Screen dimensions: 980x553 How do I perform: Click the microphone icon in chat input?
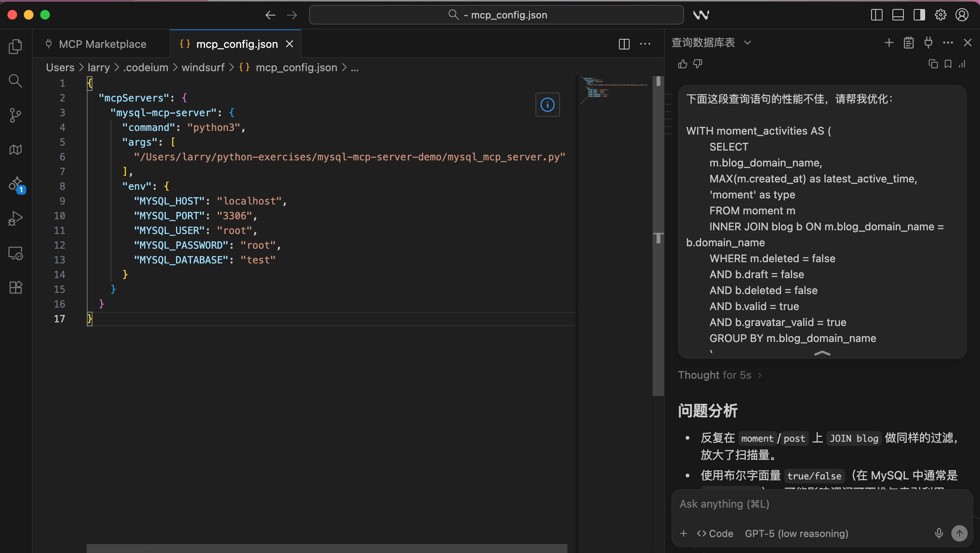[938, 533]
